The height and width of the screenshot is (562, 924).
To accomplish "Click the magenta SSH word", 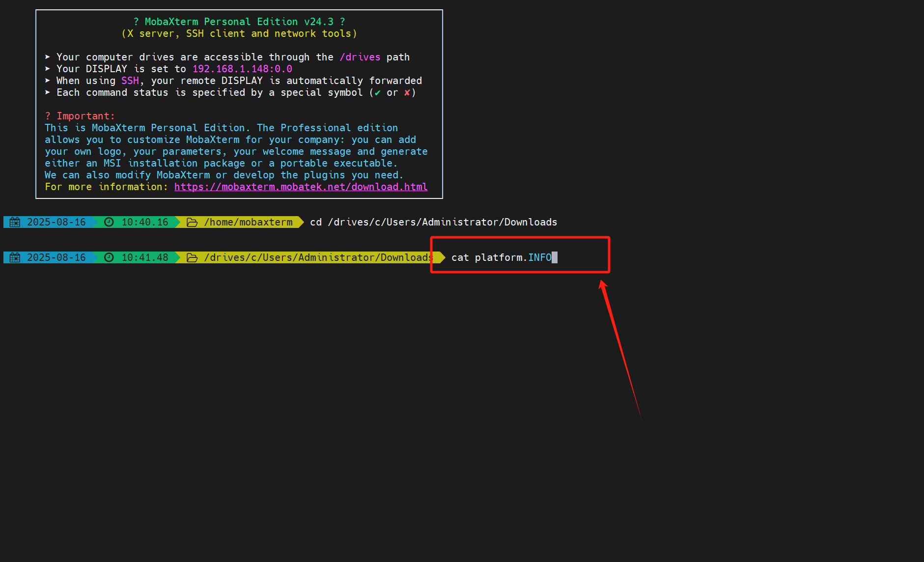I will pos(130,81).
